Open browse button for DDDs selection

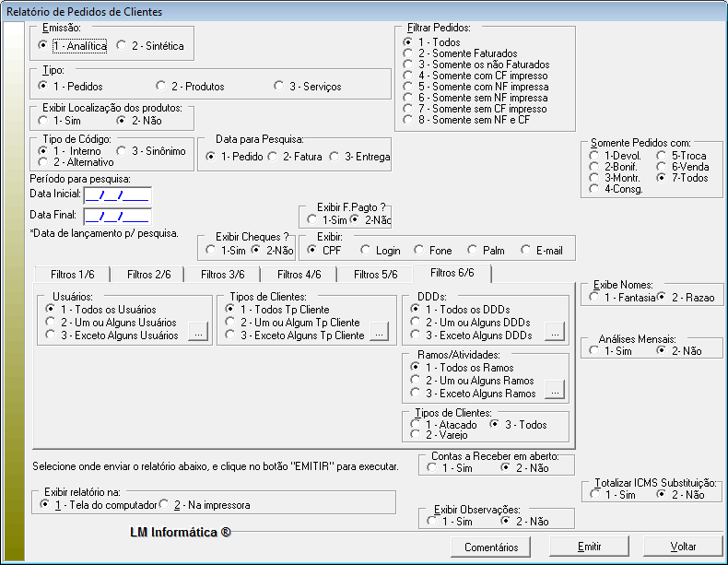click(x=553, y=331)
